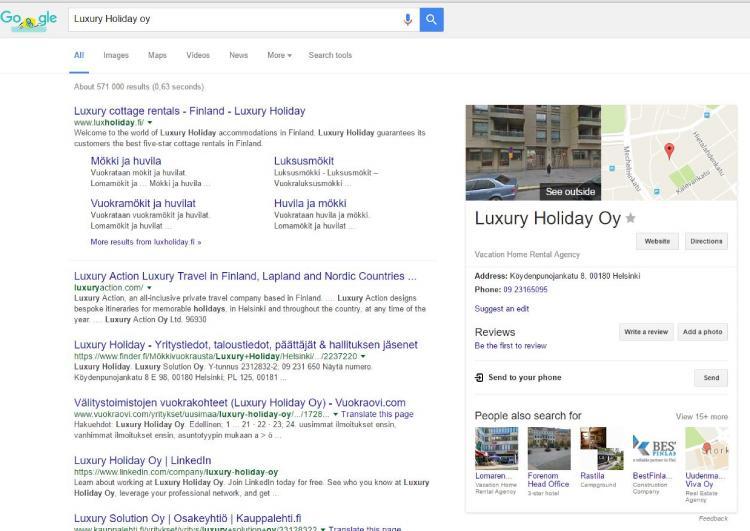This screenshot has height=531, width=750.
Task: Open the Luksusmökit sitelink
Action: pyautogui.click(x=304, y=161)
